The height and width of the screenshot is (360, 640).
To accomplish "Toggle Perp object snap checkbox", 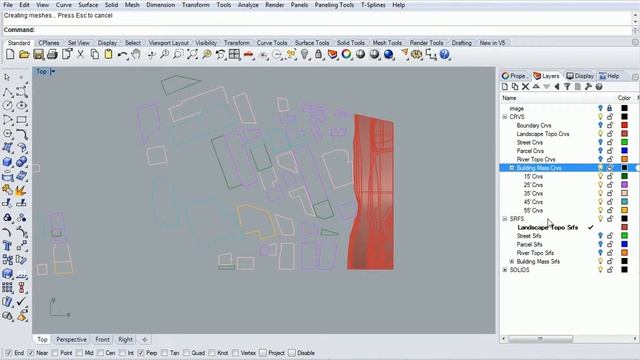I will pyautogui.click(x=141, y=353).
